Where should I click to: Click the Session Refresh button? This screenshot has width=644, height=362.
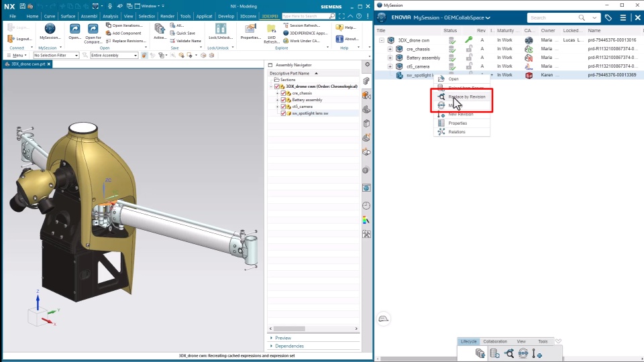tap(302, 25)
